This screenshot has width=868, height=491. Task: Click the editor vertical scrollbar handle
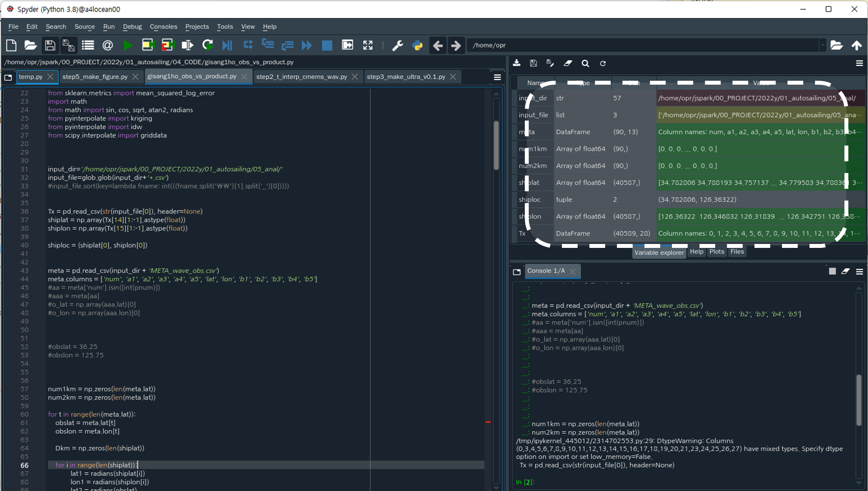(496, 146)
